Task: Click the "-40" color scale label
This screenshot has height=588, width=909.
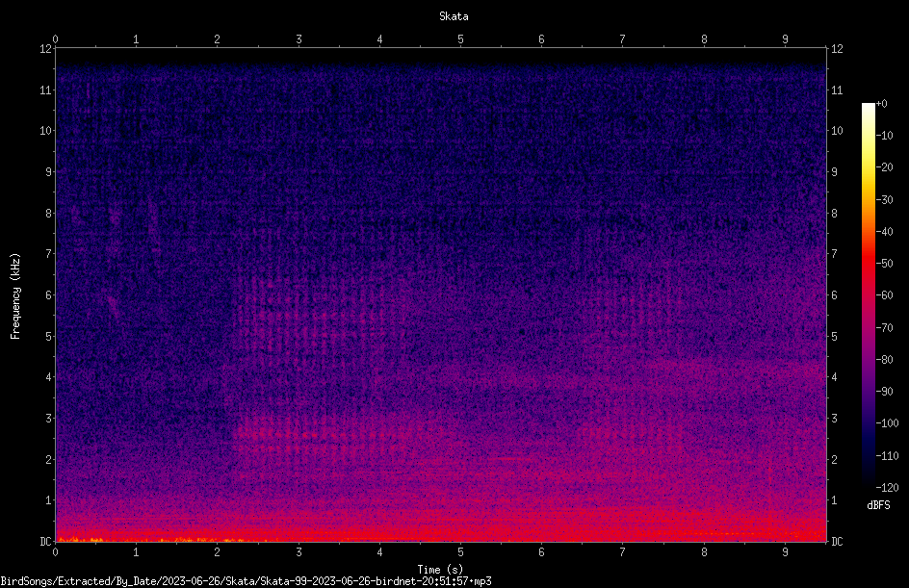Action: 884,232
